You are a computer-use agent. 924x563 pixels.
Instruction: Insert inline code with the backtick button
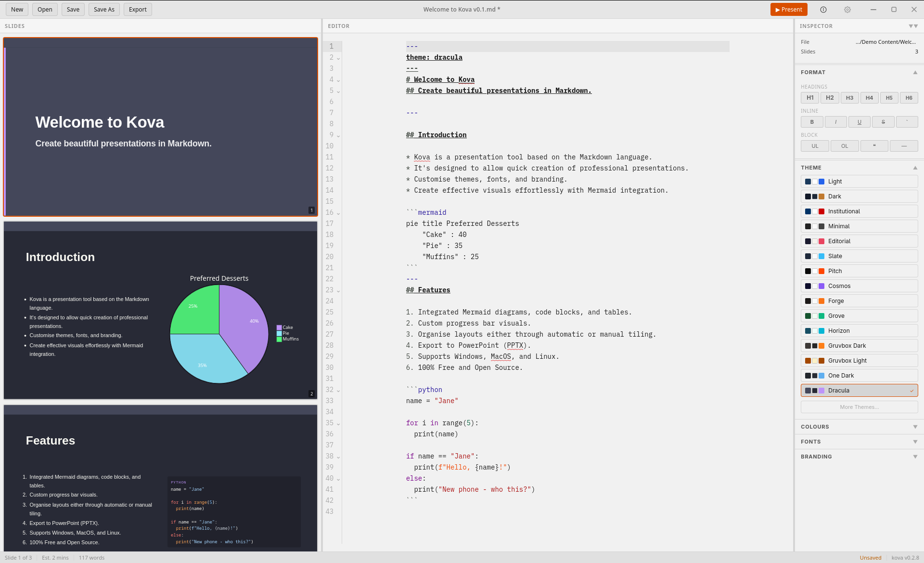pos(907,122)
